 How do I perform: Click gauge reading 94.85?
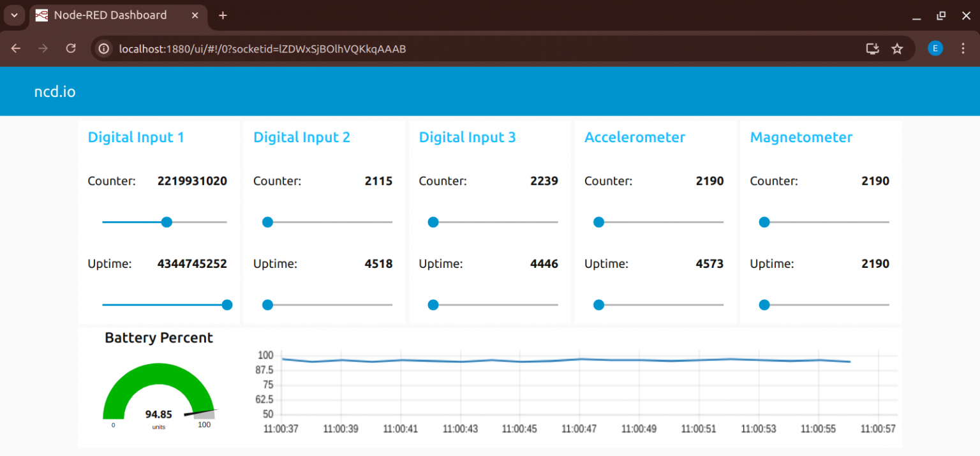pos(159,415)
